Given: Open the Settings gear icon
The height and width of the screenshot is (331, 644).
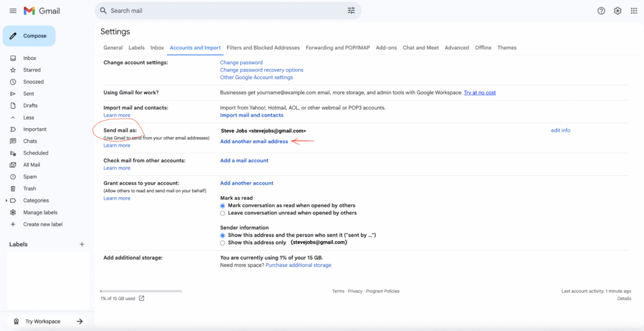Looking at the screenshot, I should click(x=618, y=11).
